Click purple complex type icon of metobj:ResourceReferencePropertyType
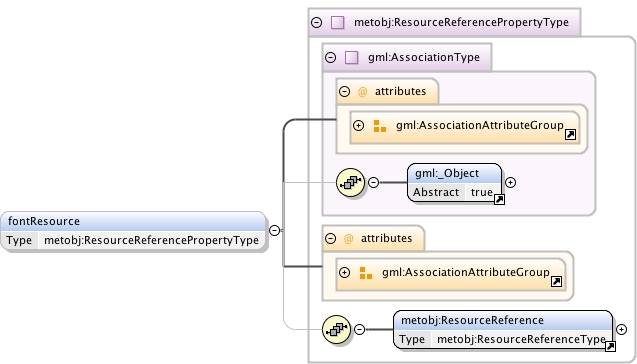Viewport: 637px width, 364px height. point(338,22)
